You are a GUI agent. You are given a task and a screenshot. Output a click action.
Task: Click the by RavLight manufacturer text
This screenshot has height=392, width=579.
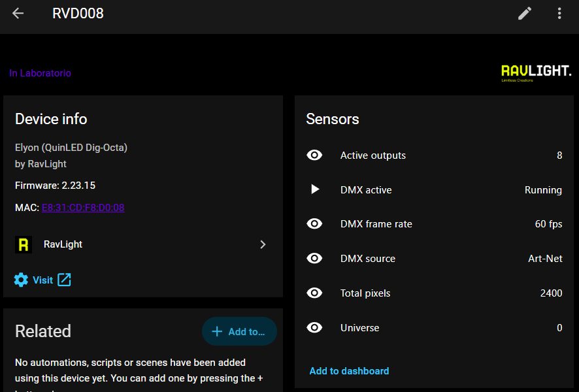41,164
